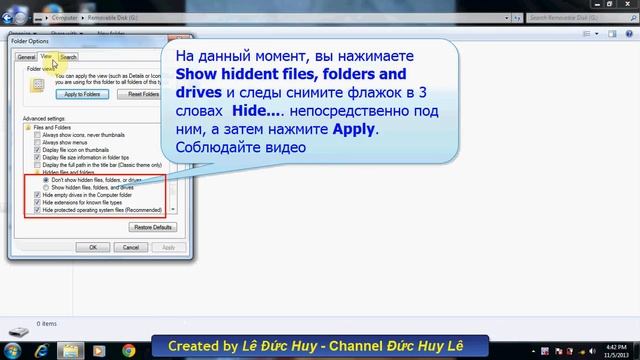
Task: Uncheck Hide extensions for known file types
Action: point(37,202)
